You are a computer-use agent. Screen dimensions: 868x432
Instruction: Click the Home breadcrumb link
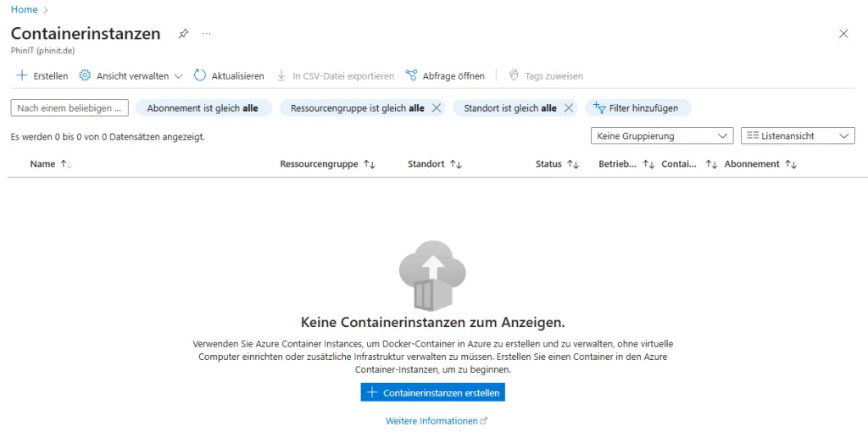(x=24, y=9)
